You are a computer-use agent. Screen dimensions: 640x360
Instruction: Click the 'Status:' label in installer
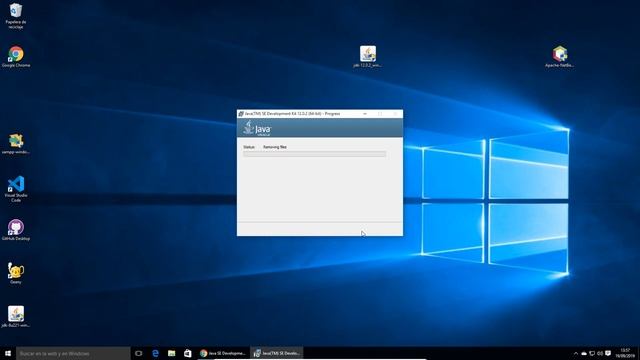[x=249, y=147]
